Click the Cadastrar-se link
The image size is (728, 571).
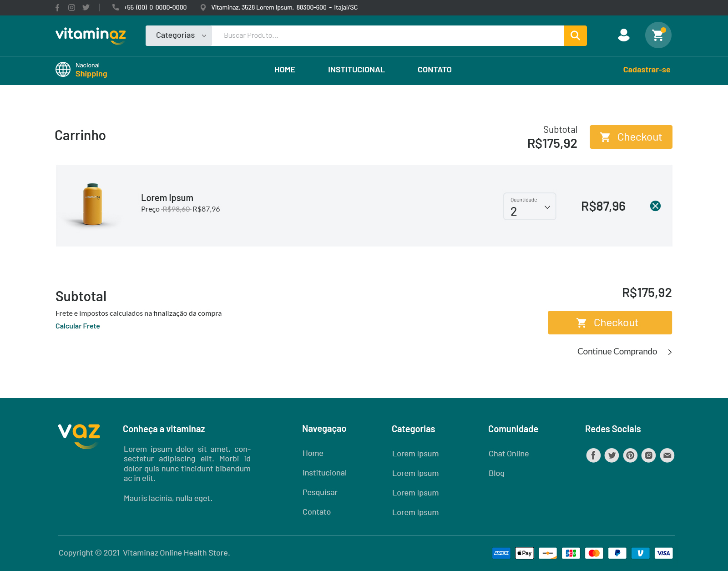[x=647, y=70]
